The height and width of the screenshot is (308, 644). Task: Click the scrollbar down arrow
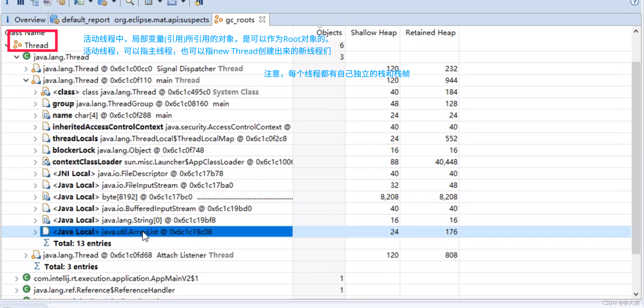tap(636, 294)
